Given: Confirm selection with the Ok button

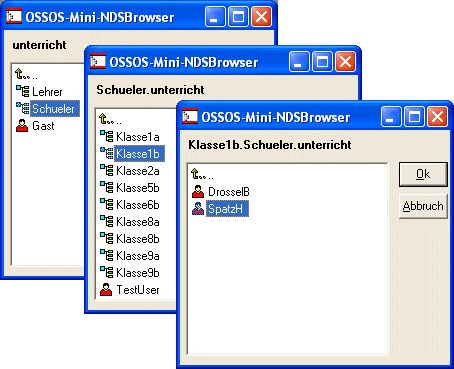Looking at the screenshot, I should pos(423,174).
